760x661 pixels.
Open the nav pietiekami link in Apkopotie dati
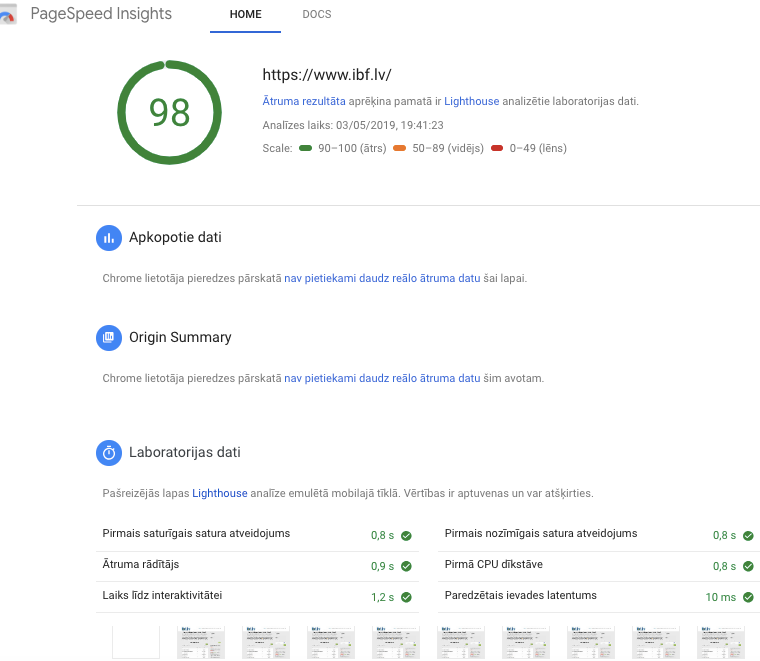coord(382,278)
